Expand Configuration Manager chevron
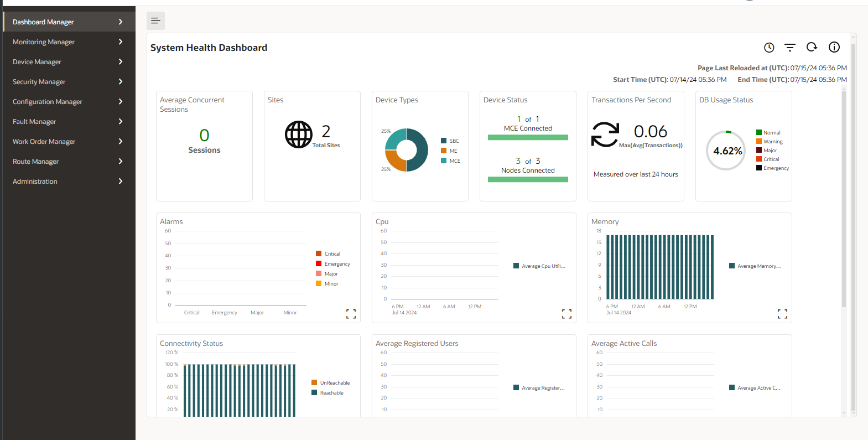Image resolution: width=868 pixels, height=440 pixels. click(121, 101)
